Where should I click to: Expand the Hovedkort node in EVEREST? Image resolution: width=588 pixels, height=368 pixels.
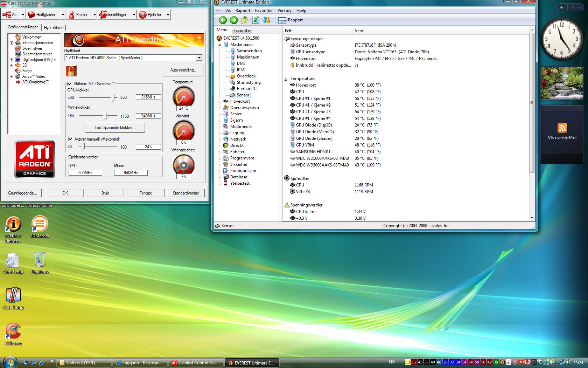click(220, 102)
